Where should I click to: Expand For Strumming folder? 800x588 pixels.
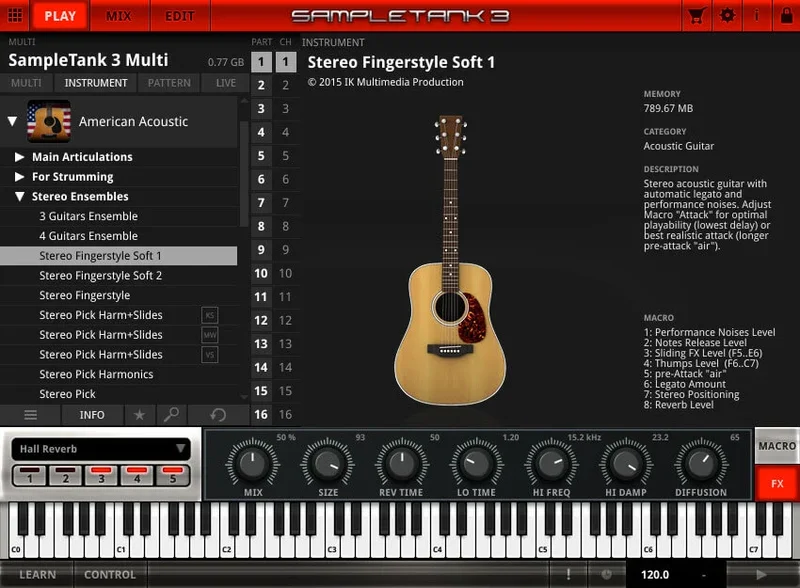pyautogui.click(x=19, y=177)
